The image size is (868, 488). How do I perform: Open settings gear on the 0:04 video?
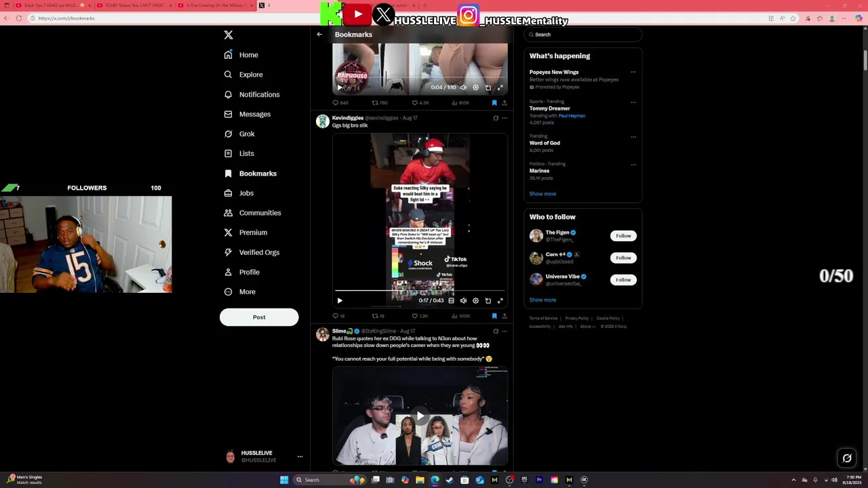[475, 87]
